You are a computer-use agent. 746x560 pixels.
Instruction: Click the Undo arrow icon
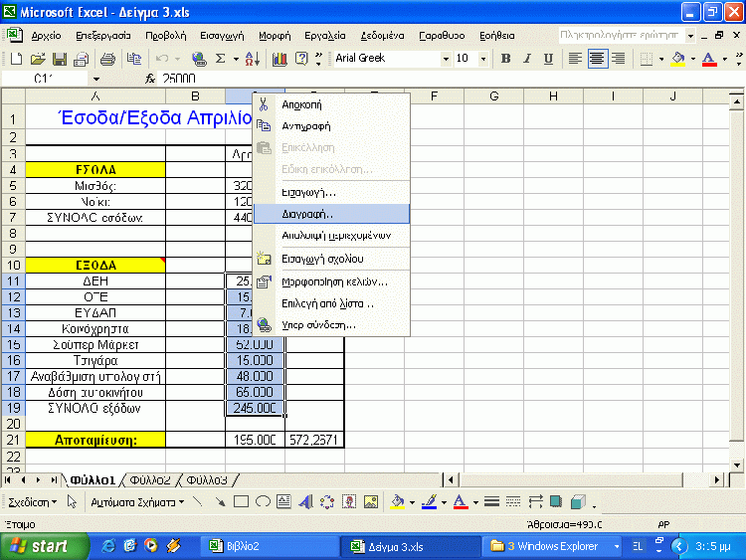point(162,59)
